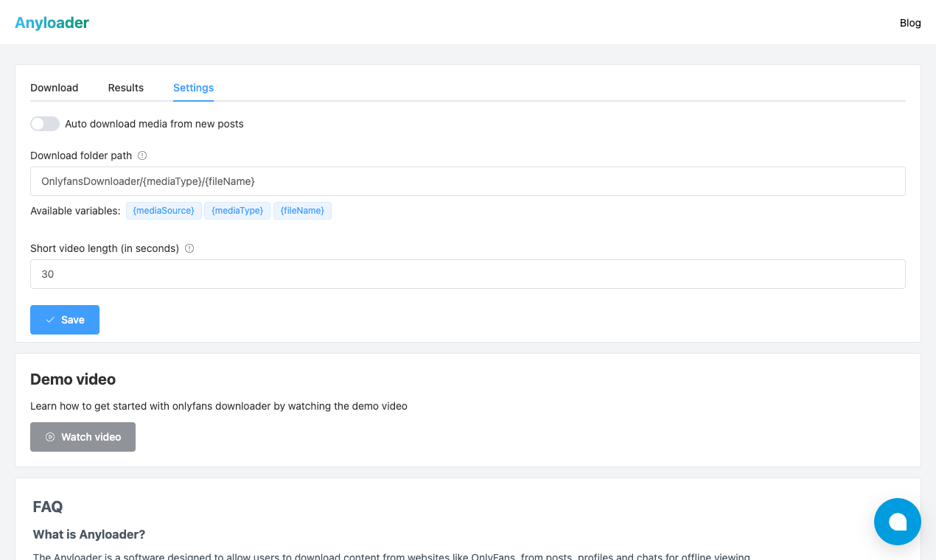936x560 pixels.
Task: Click the 'Learn how to get started' description text
Action: click(x=219, y=406)
